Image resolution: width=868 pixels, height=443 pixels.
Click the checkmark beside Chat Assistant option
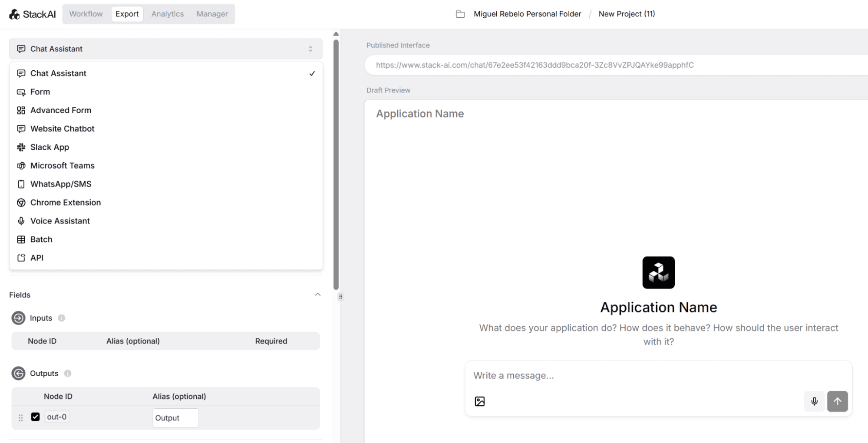coord(312,74)
